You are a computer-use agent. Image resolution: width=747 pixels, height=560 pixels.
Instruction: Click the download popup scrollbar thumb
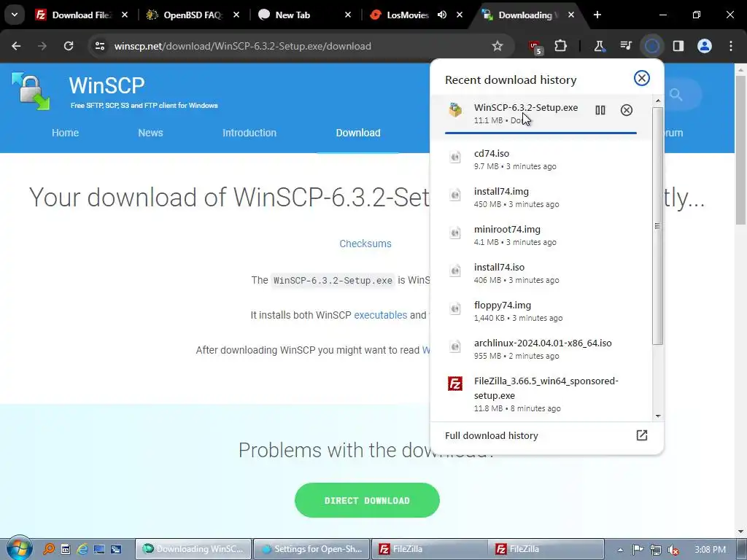pyautogui.click(x=658, y=226)
